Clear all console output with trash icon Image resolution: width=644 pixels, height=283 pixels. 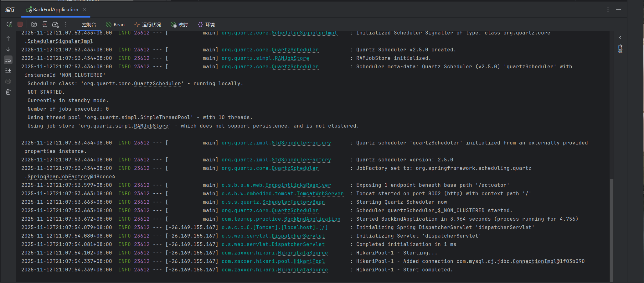point(8,92)
